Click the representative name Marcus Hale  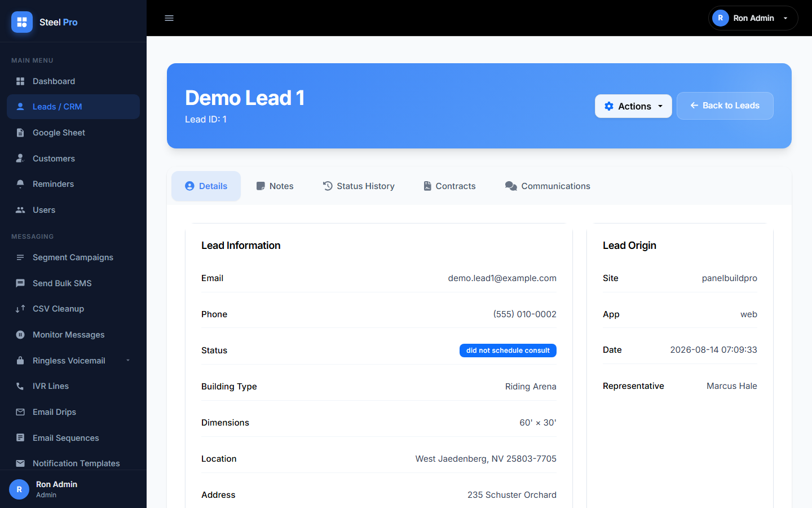click(x=731, y=386)
